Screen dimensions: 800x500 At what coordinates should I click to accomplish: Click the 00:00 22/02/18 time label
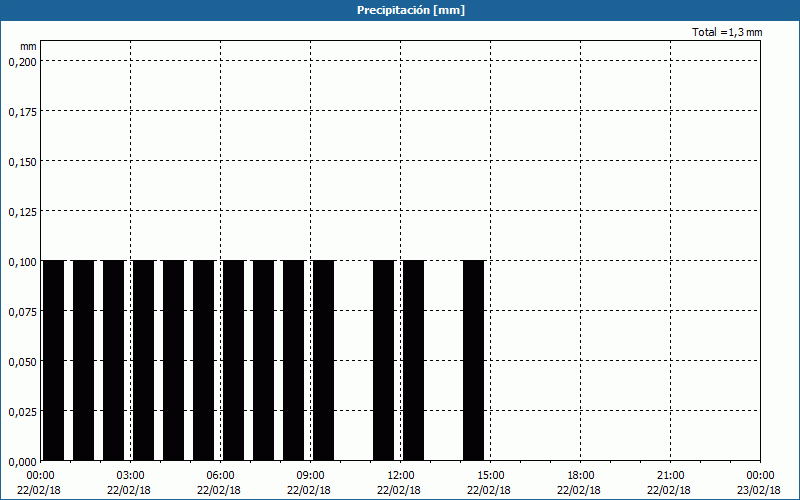[39, 483]
